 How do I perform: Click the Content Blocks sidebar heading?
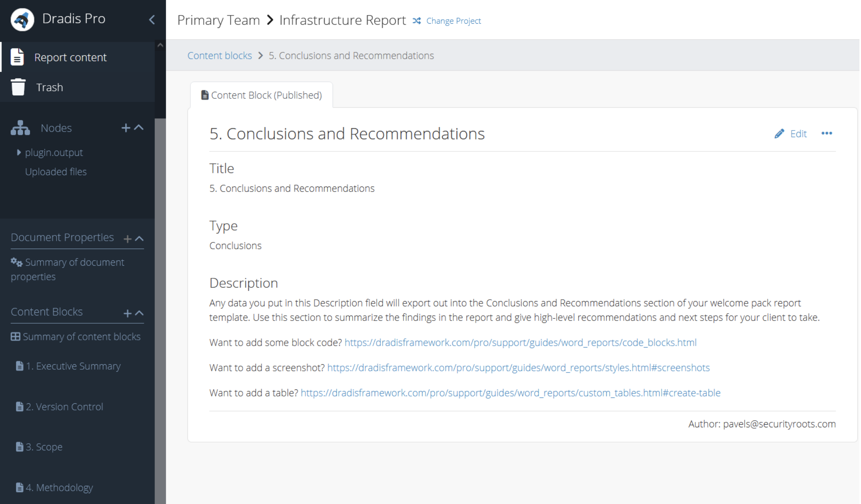click(x=47, y=312)
